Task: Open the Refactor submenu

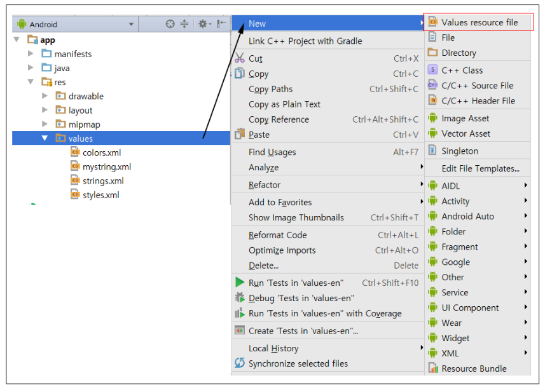Action: tap(328, 184)
